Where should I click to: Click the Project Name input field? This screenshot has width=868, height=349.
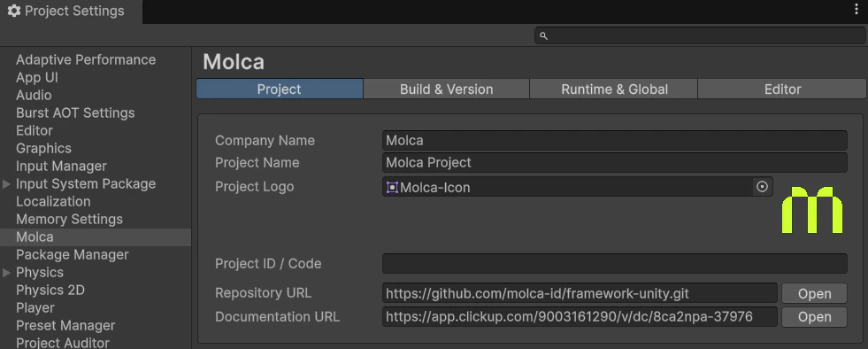click(x=614, y=162)
